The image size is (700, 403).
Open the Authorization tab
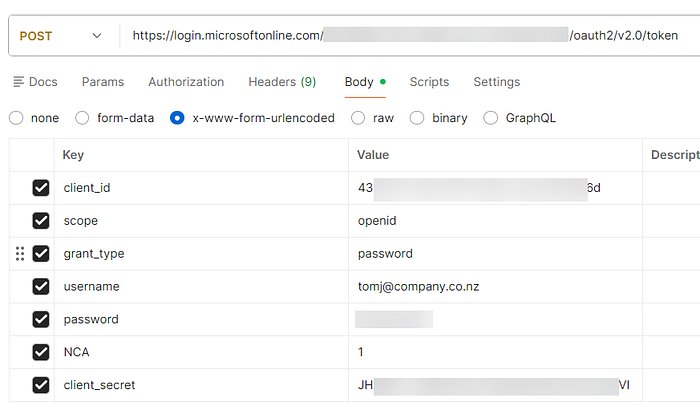tap(186, 82)
